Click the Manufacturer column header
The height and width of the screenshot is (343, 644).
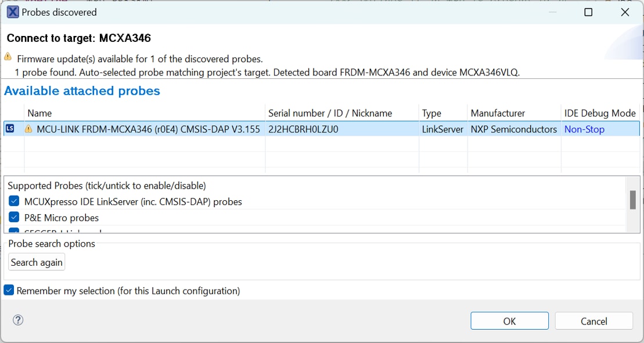[x=498, y=113]
